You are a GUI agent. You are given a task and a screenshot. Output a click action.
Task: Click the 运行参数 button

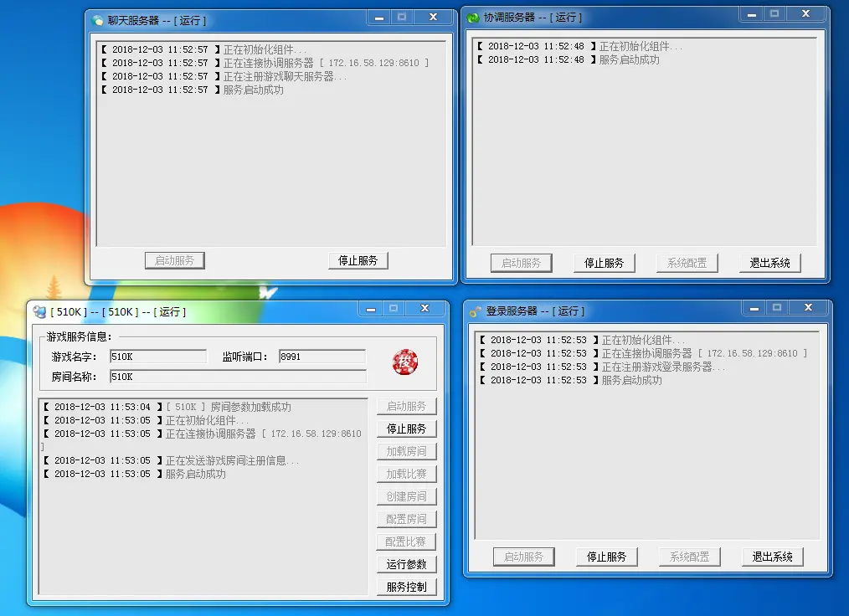click(407, 564)
